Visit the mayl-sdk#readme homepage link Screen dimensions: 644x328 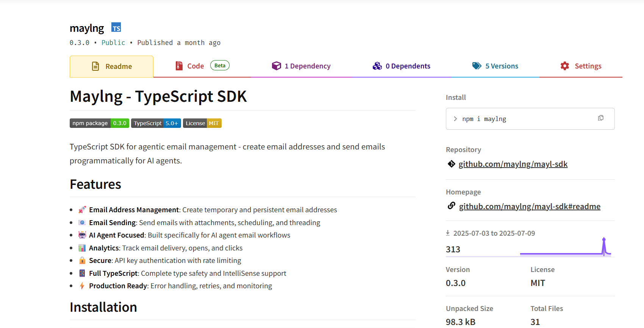[530, 207]
